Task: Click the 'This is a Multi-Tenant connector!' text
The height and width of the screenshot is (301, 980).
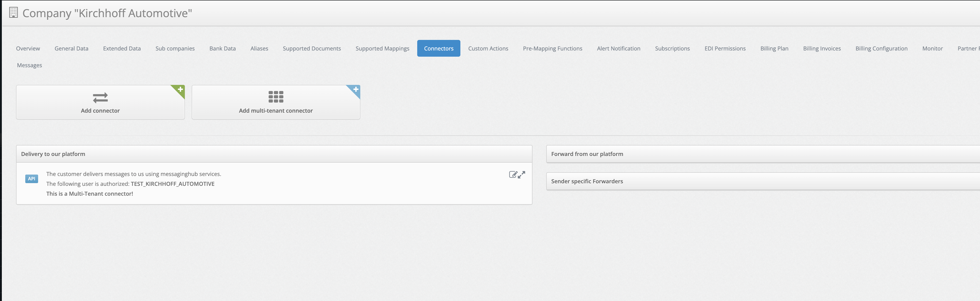Action: pyautogui.click(x=90, y=194)
